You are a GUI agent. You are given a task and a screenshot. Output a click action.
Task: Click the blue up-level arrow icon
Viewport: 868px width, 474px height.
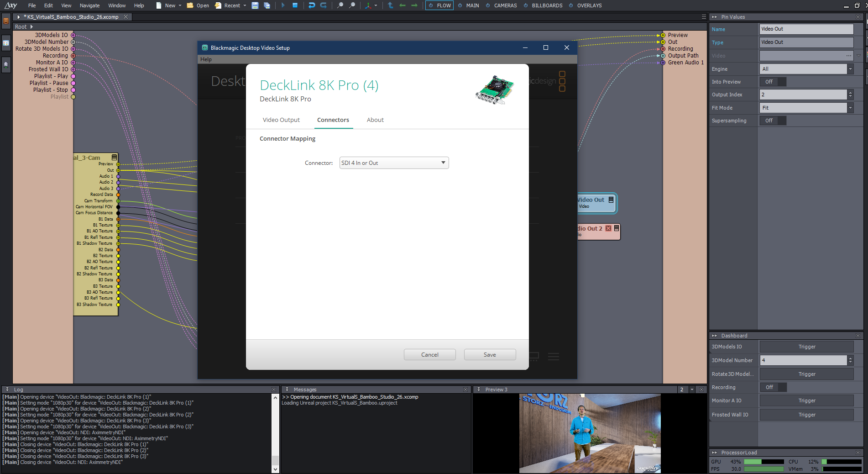pyautogui.click(x=390, y=5)
